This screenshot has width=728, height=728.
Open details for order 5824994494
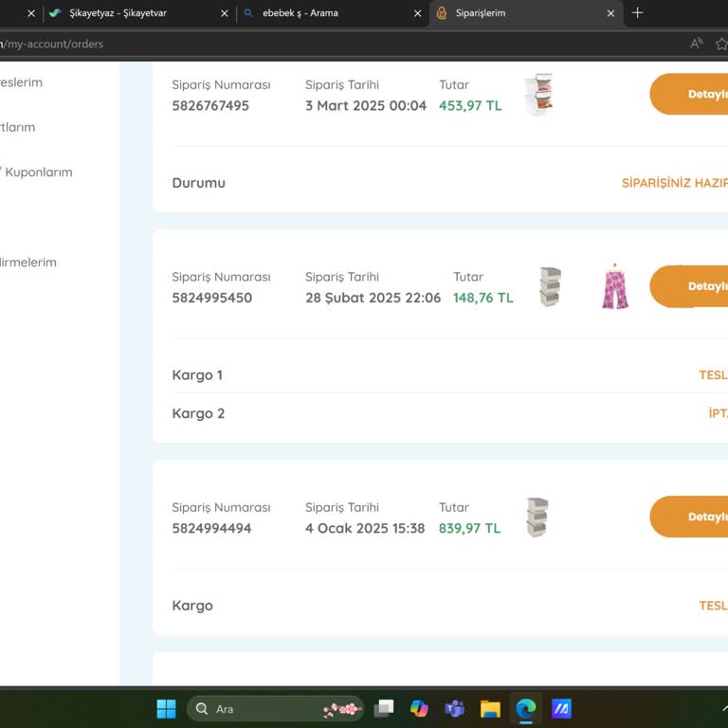click(689, 517)
